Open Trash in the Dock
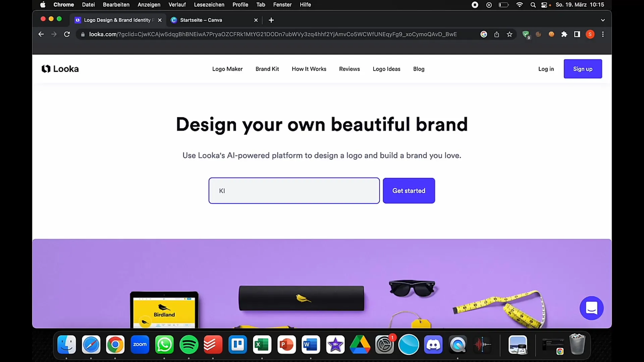This screenshot has width=644, height=362. coord(577,344)
